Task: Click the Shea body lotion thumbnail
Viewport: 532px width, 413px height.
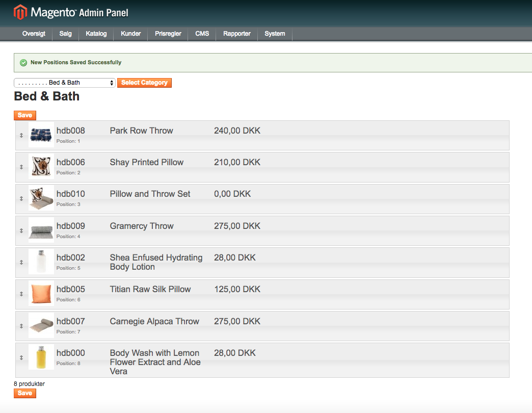Action: click(x=41, y=262)
